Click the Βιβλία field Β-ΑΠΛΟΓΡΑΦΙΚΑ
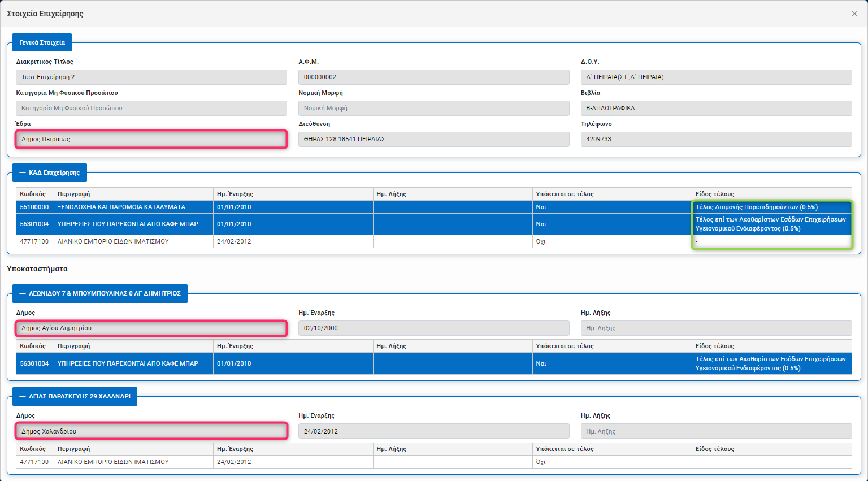Viewport: 868px width, 481px height. point(716,108)
